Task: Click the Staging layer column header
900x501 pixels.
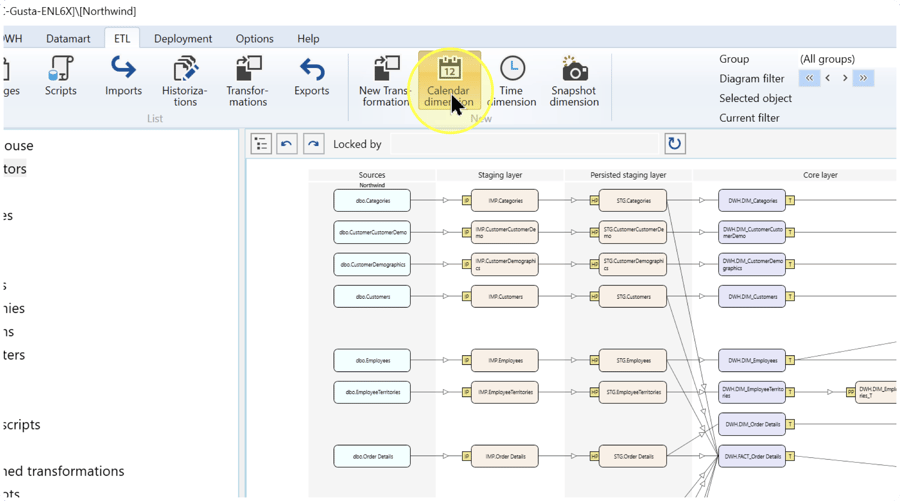Action: point(500,175)
